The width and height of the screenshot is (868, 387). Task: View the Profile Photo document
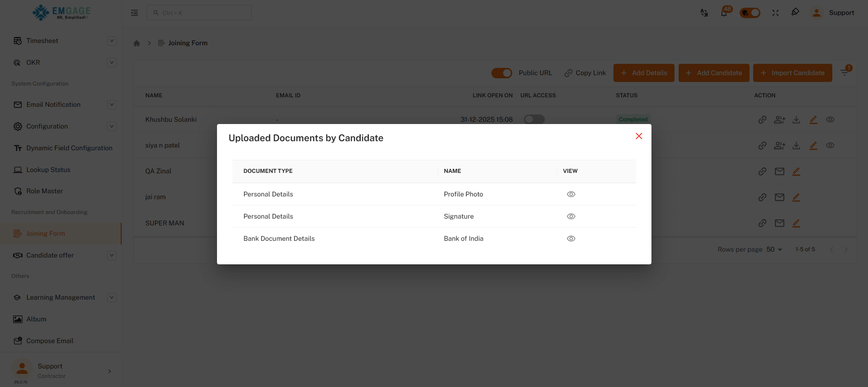tap(571, 194)
